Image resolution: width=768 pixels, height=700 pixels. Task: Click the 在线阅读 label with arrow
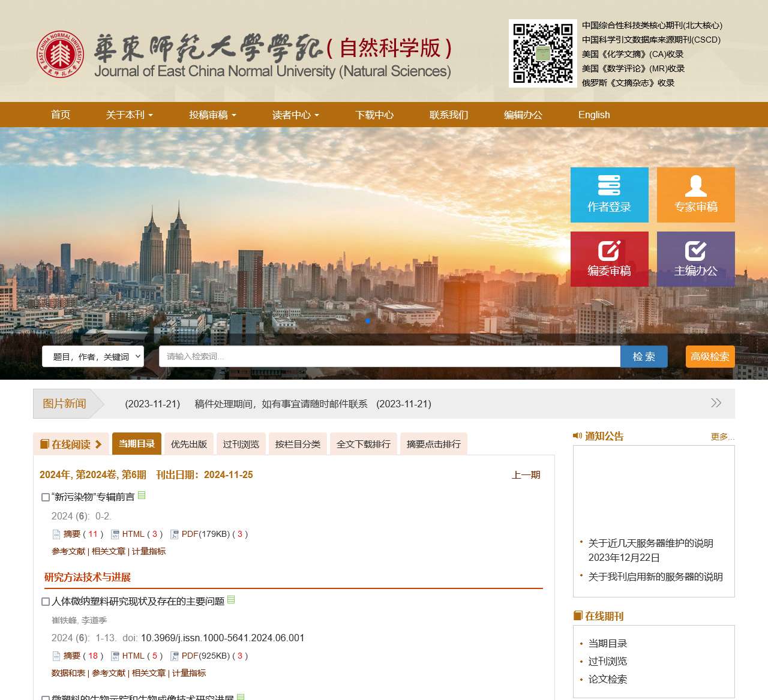click(x=71, y=444)
